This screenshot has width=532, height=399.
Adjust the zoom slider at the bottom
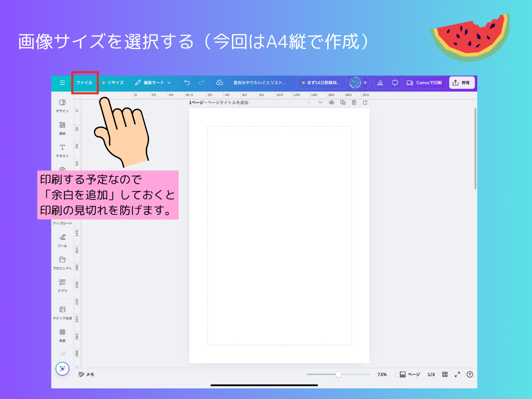[339, 374]
